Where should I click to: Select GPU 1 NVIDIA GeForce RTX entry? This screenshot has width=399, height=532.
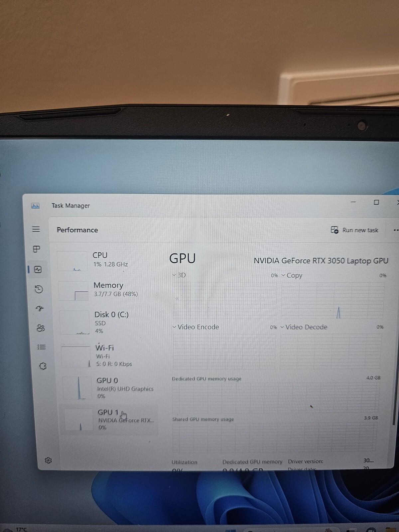coord(110,420)
